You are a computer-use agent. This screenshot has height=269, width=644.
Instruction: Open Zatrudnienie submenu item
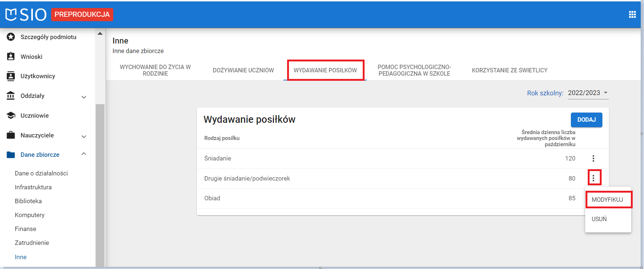pyautogui.click(x=32, y=243)
